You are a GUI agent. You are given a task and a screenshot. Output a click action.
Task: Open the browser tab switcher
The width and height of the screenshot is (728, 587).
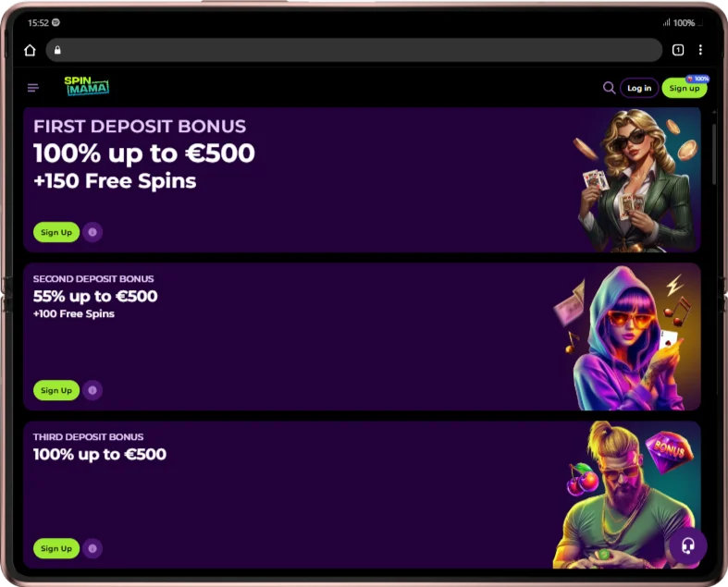tap(678, 50)
